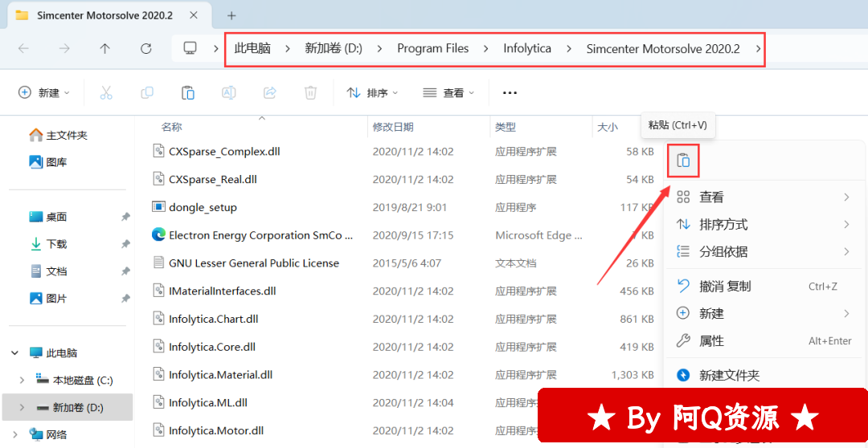868x448 pixels.
Task: Open the 新建 dropdown in toolbar
Action: [x=44, y=93]
